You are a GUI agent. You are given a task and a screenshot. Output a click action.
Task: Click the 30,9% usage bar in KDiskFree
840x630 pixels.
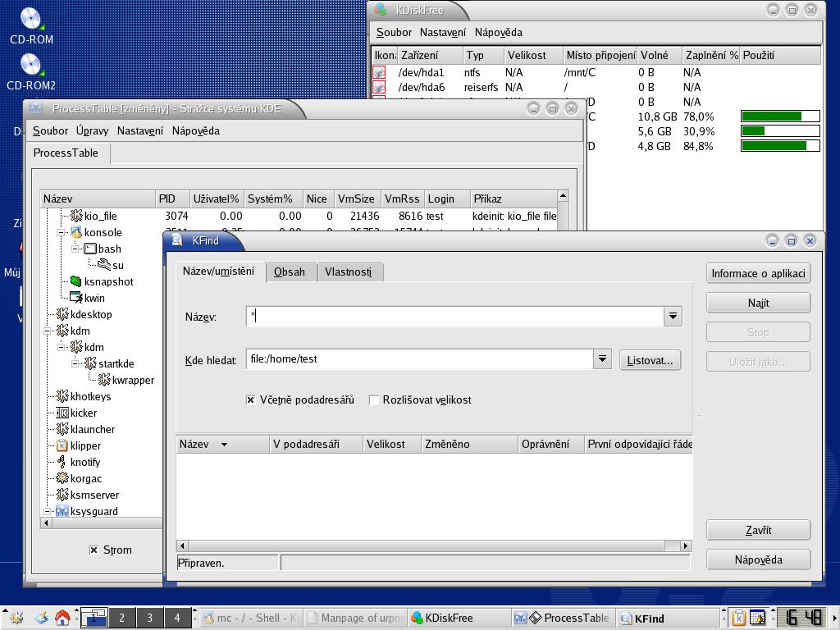tap(780, 131)
